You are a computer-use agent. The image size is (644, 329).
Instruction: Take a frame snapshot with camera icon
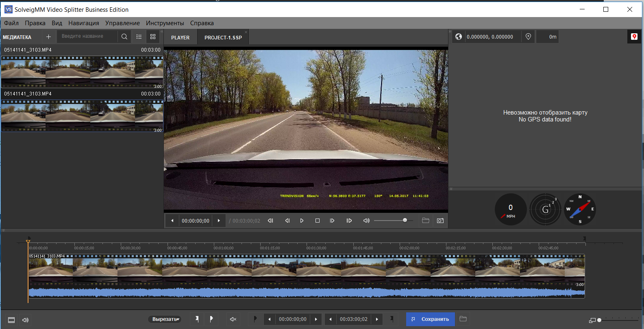(440, 221)
